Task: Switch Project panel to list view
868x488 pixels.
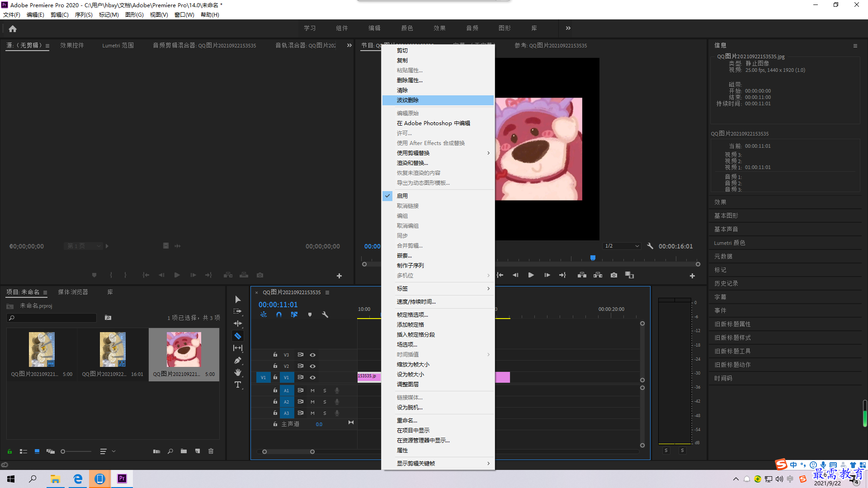Action: click(24, 451)
